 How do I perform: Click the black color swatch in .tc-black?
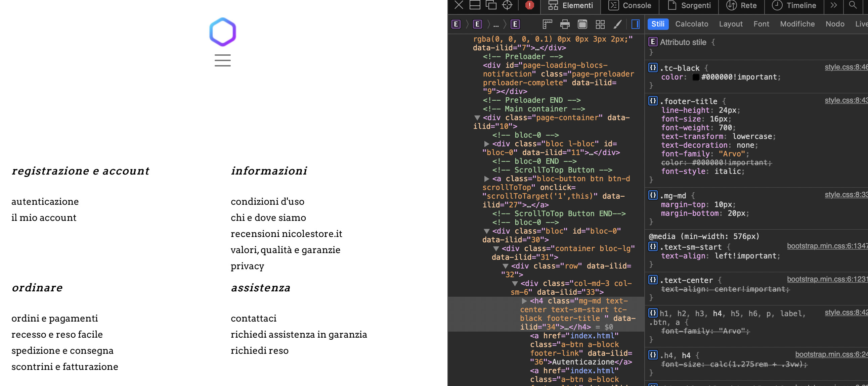tap(695, 77)
